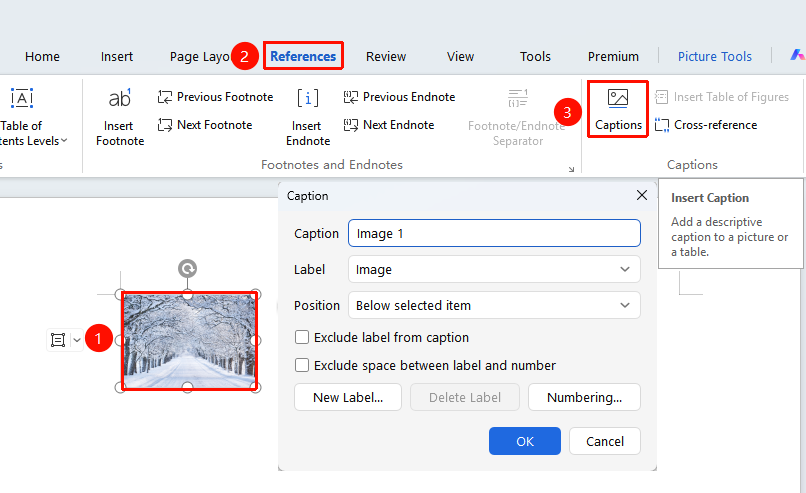
Task: Open Footnotes and Endnotes dialog launcher
Action: (571, 169)
